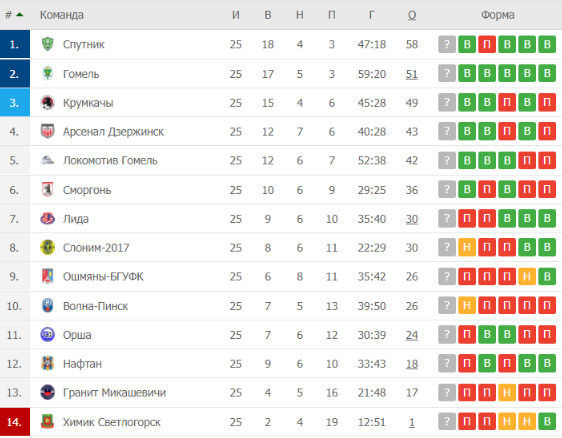Sort by the О points column header
The image size is (562, 438).
pos(412,15)
